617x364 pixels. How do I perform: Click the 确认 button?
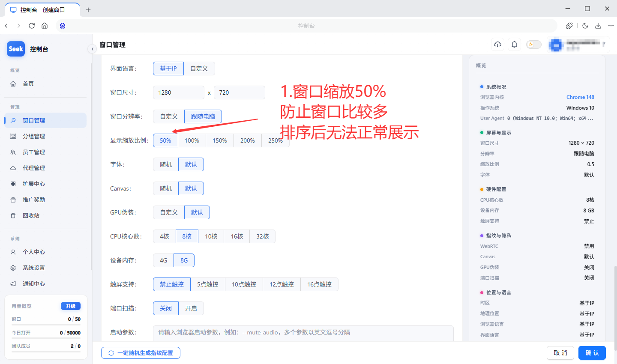[x=592, y=353]
